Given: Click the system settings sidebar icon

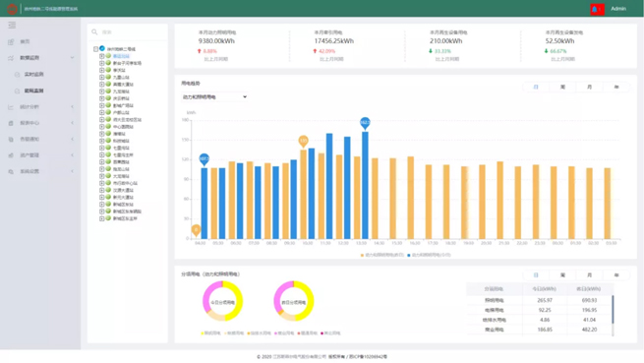Looking at the screenshot, I should point(11,171).
